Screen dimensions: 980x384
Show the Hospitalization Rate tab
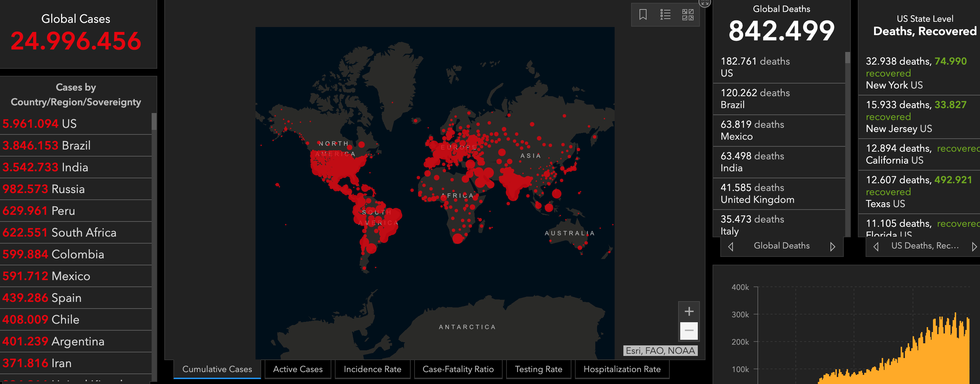pyautogui.click(x=622, y=369)
